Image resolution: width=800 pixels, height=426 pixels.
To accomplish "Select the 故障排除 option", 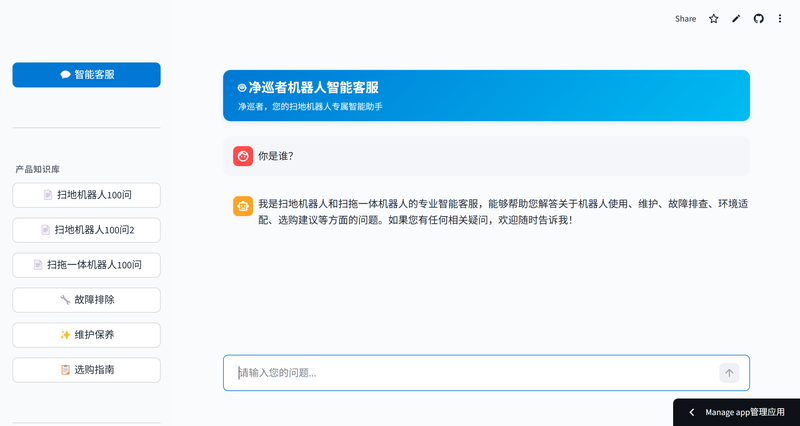I will [x=86, y=300].
